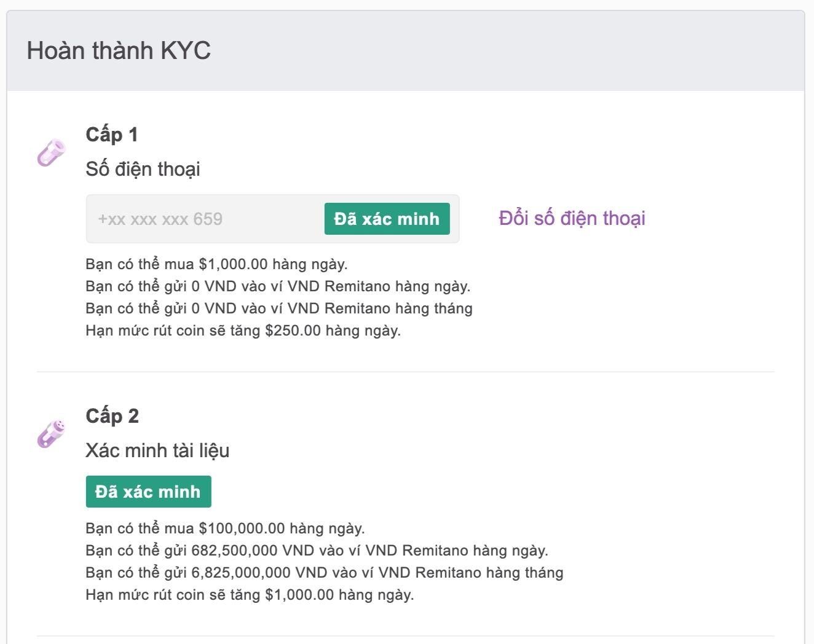Image resolution: width=814 pixels, height=644 pixels.
Task: Click the $1,000.00 daily purchase limit line
Action: tap(216, 264)
